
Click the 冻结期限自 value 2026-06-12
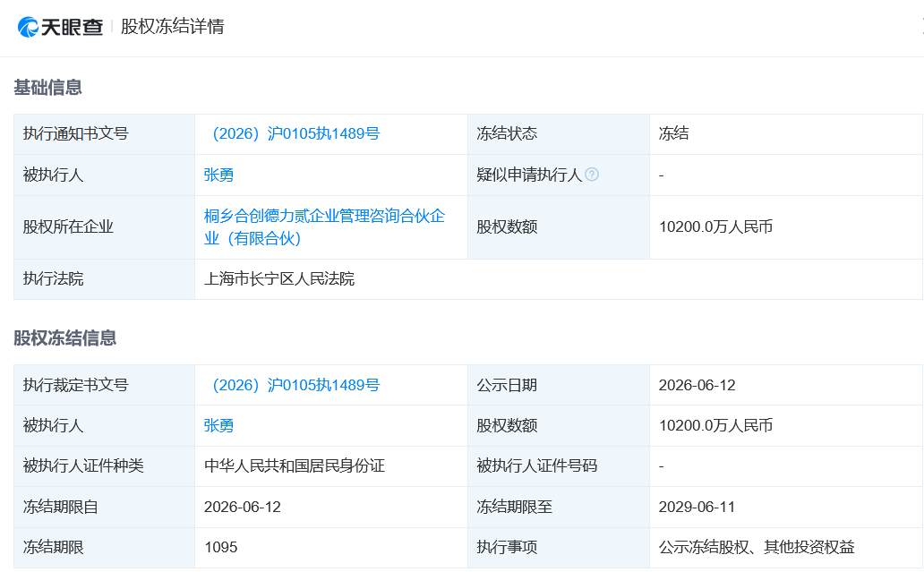pyautogui.click(x=243, y=508)
